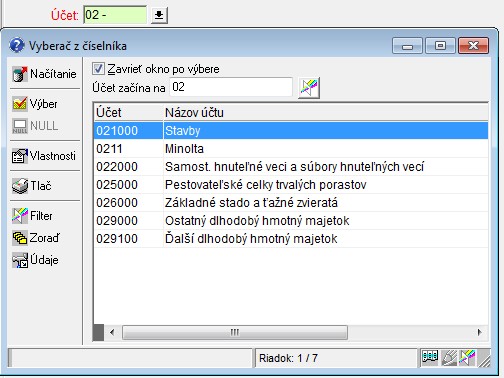Click the horizontal scrollbar thumb
This screenshot has width=504, height=378.
click(x=235, y=332)
